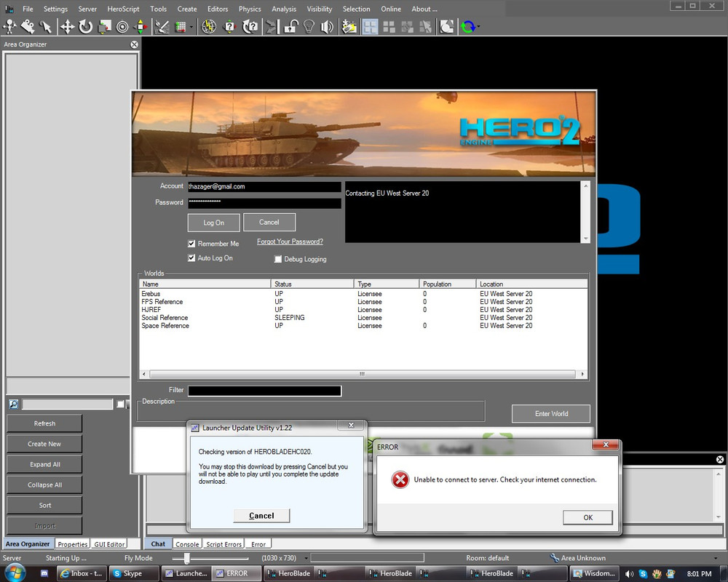
Task: Cancel the Launcher Update Utility download
Action: [261, 516]
